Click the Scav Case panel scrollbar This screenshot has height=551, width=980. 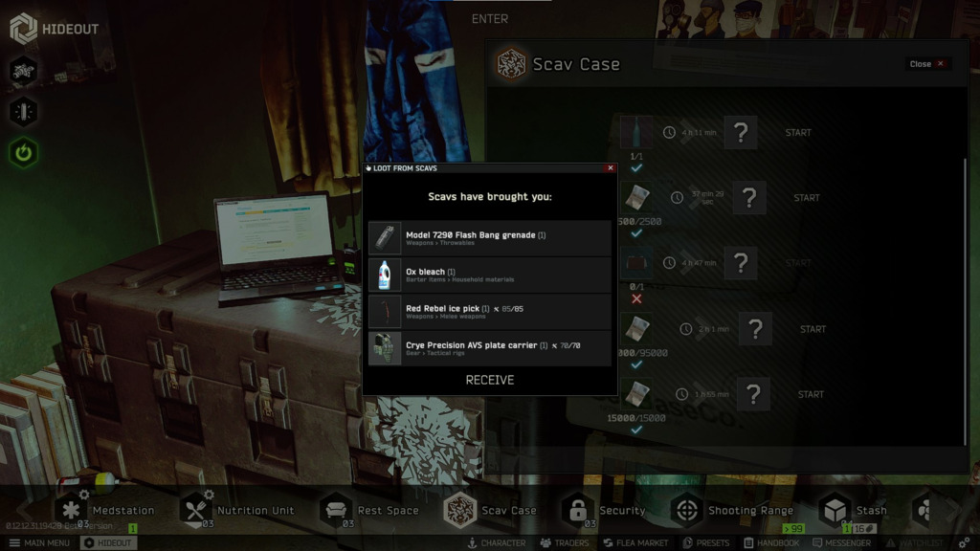click(x=965, y=287)
